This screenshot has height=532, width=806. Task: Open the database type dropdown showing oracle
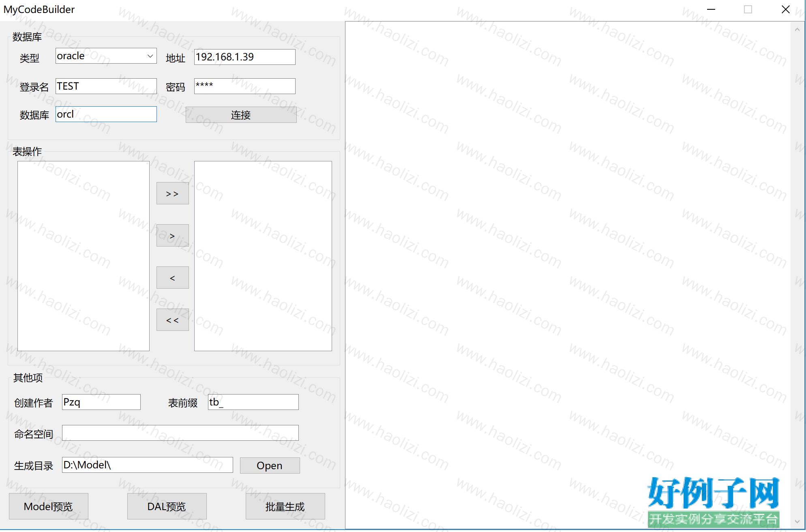106,56
